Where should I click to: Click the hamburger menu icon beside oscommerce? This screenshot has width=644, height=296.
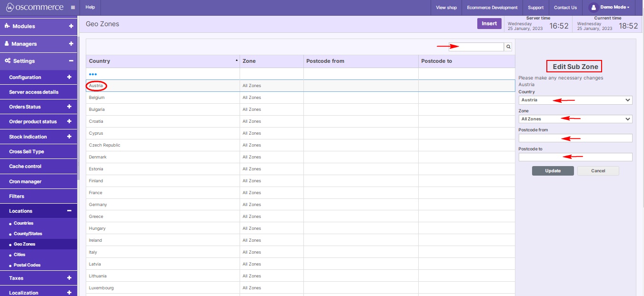click(x=72, y=7)
